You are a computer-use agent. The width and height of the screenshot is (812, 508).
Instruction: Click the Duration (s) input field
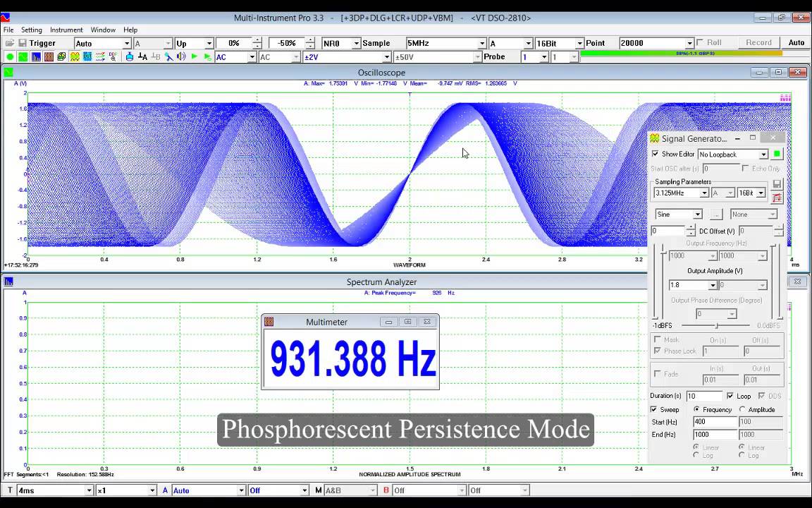(703, 396)
